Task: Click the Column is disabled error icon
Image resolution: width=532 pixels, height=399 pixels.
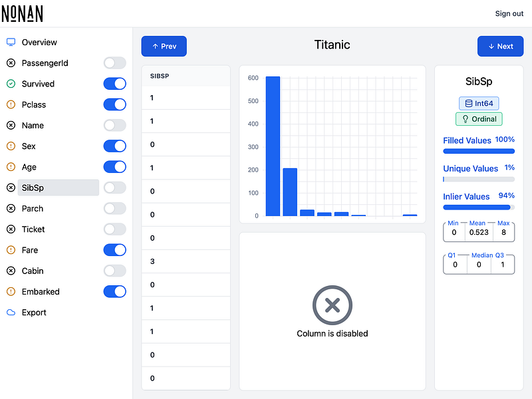Action: 332,305
